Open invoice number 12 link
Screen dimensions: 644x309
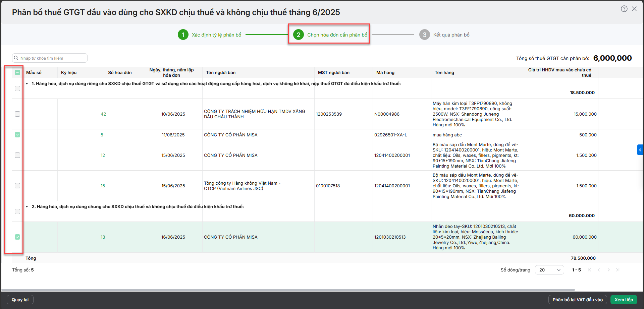click(x=103, y=155)
